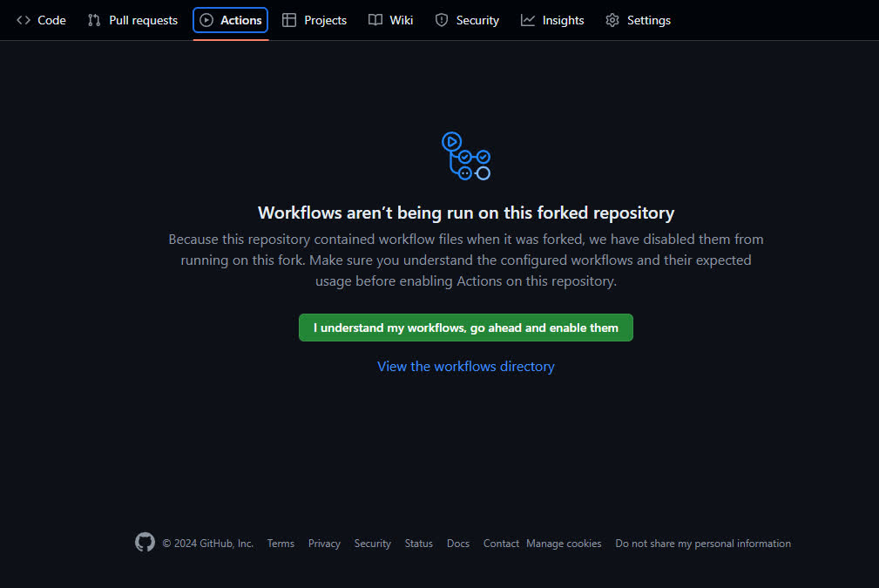This screenshot has height=588, width=879.
Task: Open the Docs footer link
Action: point(458,544)
